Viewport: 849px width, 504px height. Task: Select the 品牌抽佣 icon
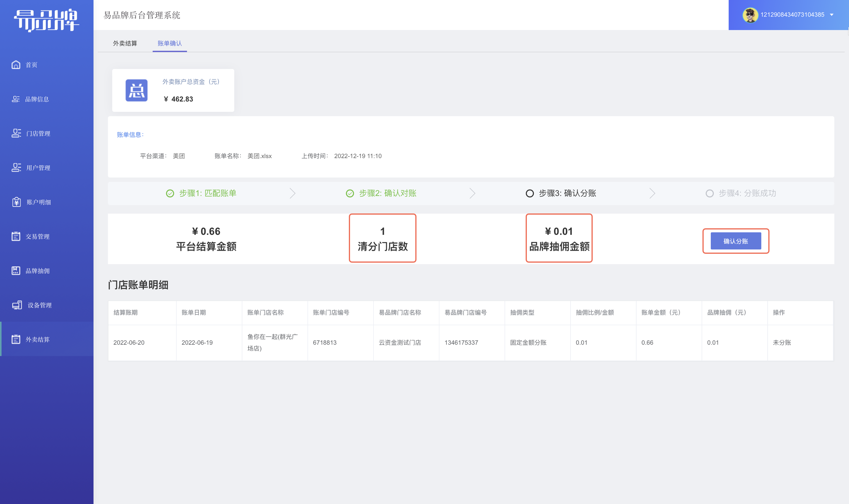[x=16, y=271]
